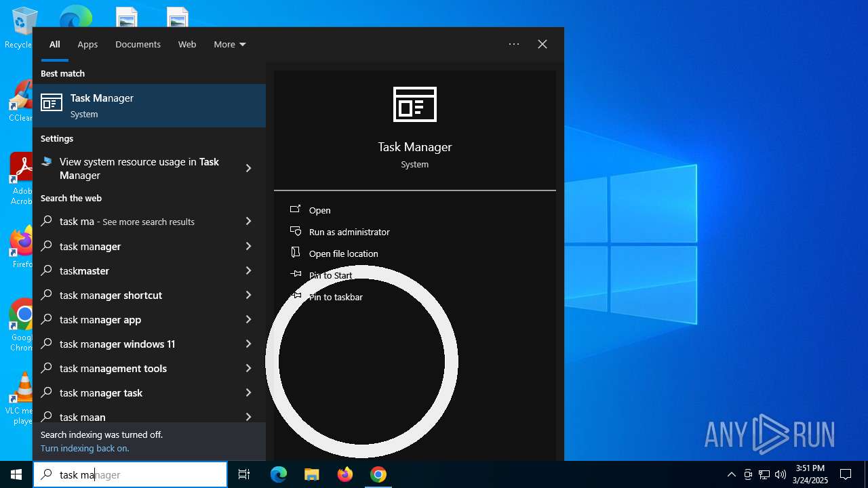This screenshot has width=868, height=488.
Task: Open the More filter dropdown
Action: (x=230, y=44)
